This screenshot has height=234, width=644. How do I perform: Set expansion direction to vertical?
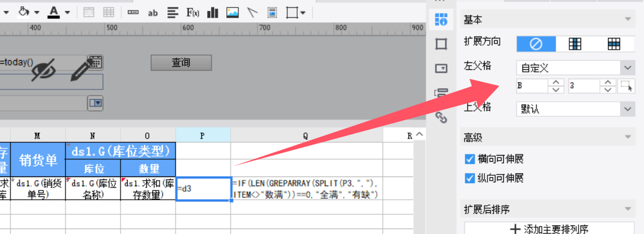pyautogui.click(x=575, y=44)
